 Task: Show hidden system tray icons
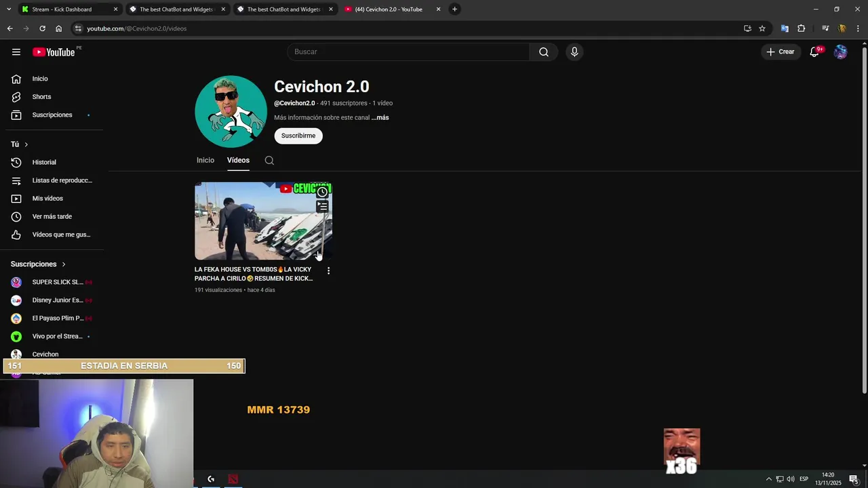769,479
